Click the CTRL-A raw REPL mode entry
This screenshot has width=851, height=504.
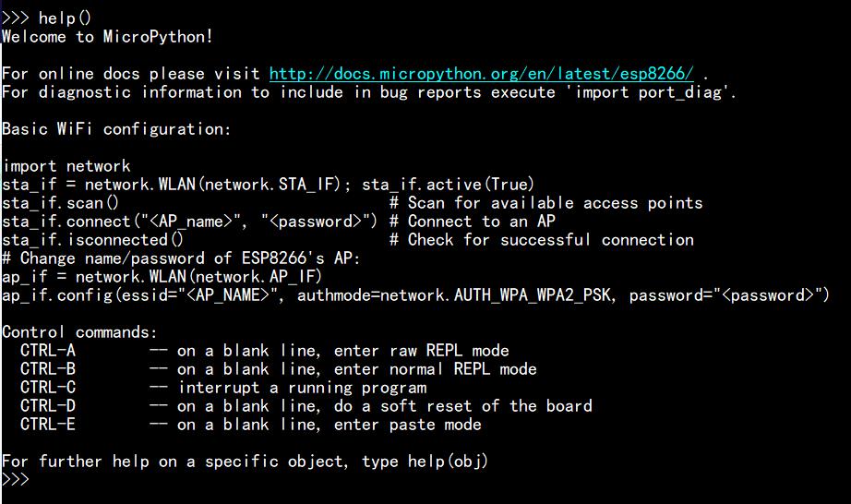[x=264, y=351]
